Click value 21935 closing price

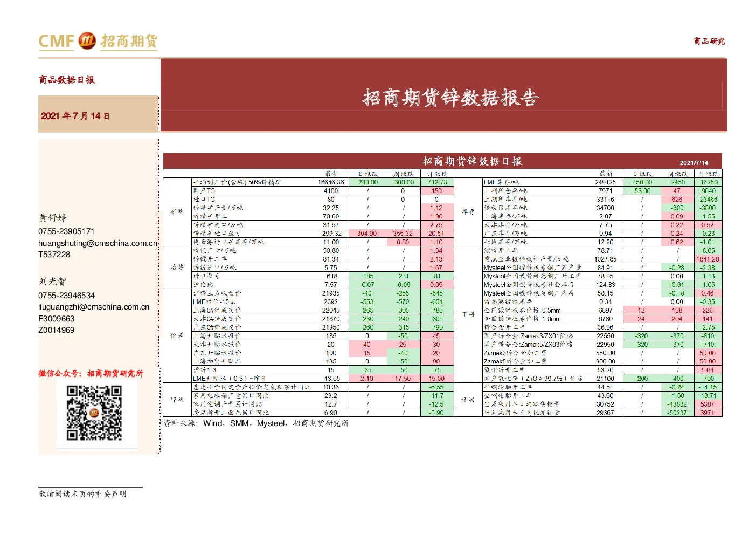[331, 293]
